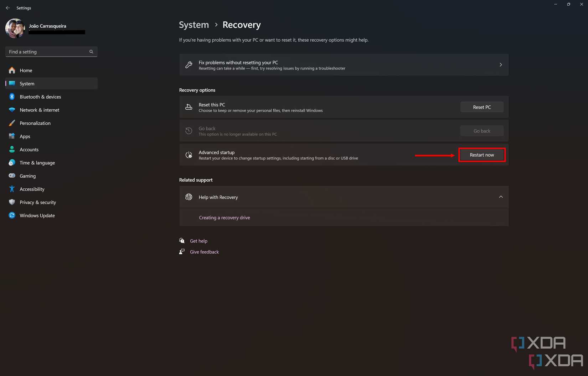Image resolution: width=588 pixels, height=376 pixels.
Task: Click the Find a setting search box
Action: [x=51, y=52]
